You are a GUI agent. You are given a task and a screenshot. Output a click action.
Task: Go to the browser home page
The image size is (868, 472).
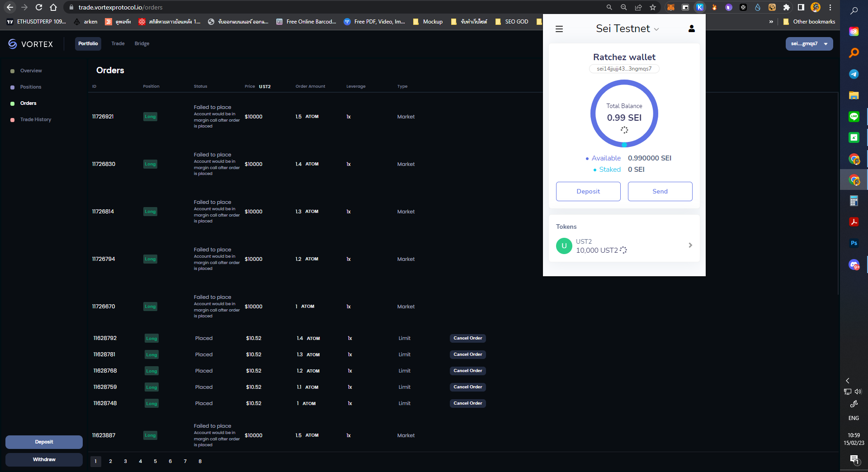53,7
